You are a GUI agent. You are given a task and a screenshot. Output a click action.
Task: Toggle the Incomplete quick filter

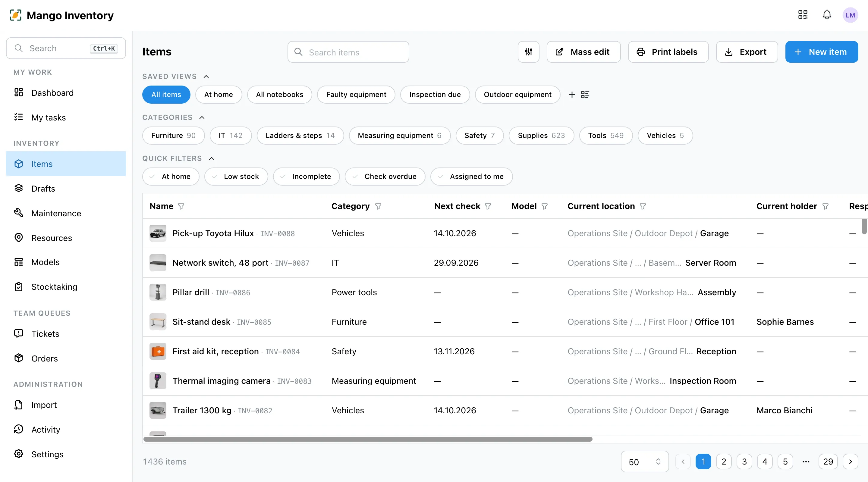[307, 177]
